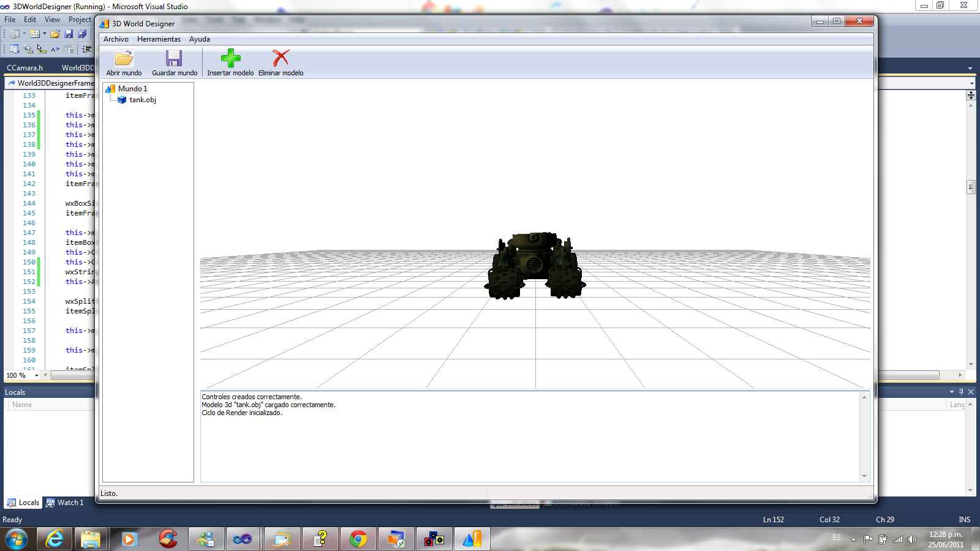Click the editor split handle icon
The height and width of the screenshot is (551, 980).
(x=971, y=95)
